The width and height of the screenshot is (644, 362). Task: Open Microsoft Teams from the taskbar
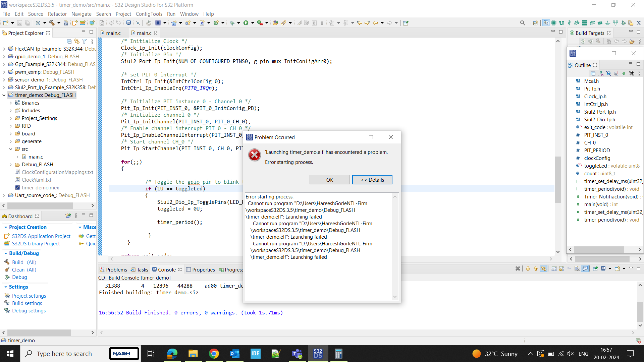click(x=297, y=354)
